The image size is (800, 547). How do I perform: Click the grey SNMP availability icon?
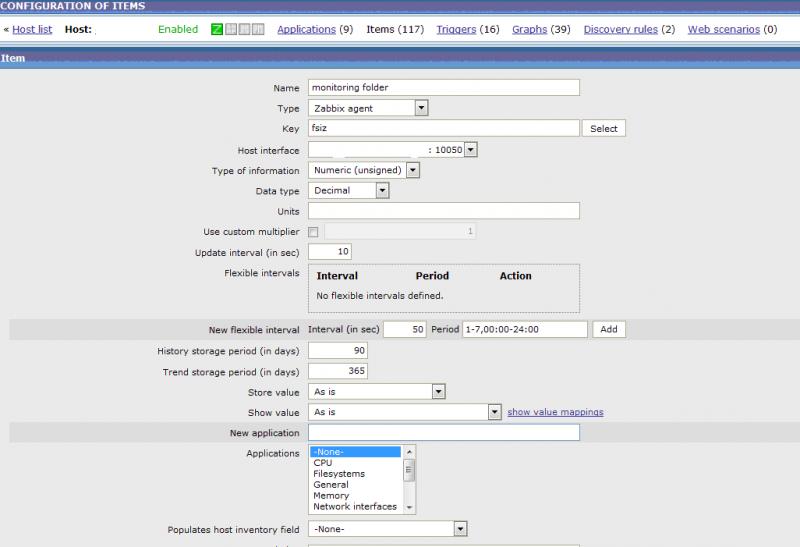(x=230, y=30)
